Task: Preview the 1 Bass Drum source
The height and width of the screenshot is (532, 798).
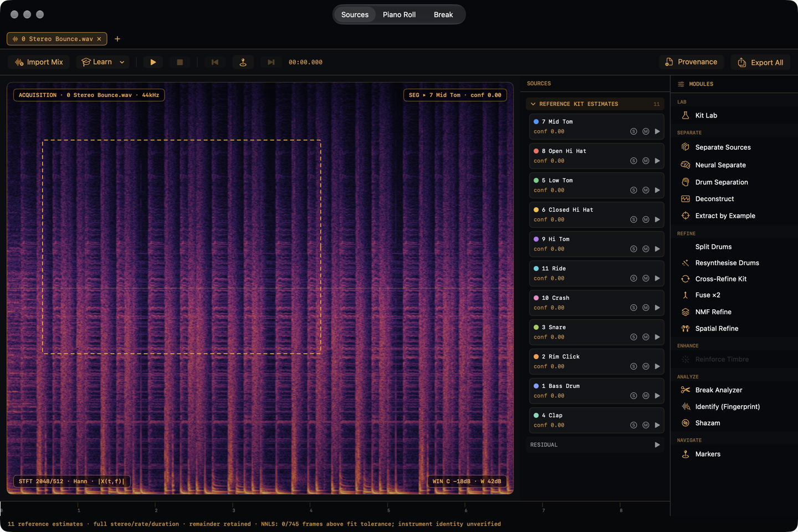Action: pos(657,396)
